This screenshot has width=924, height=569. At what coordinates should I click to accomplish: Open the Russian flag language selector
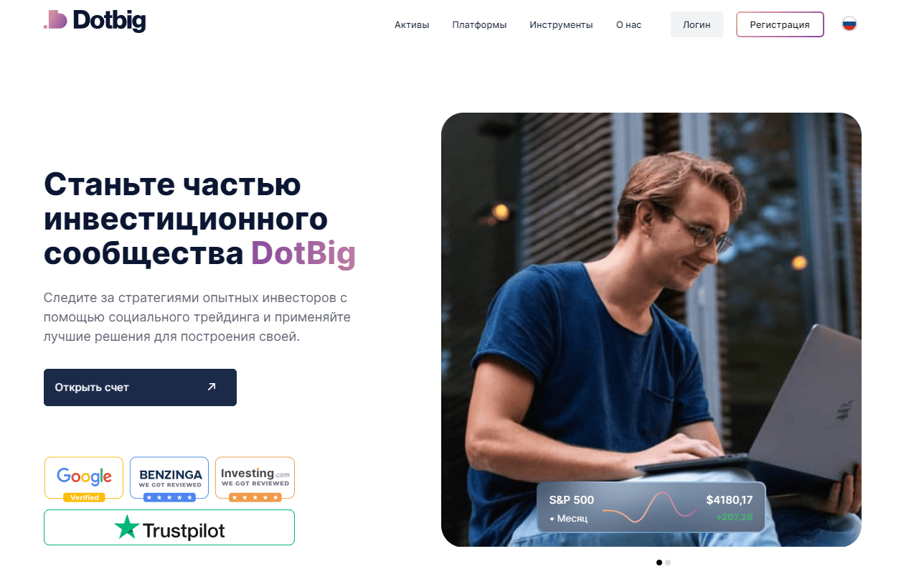point(849,24)
